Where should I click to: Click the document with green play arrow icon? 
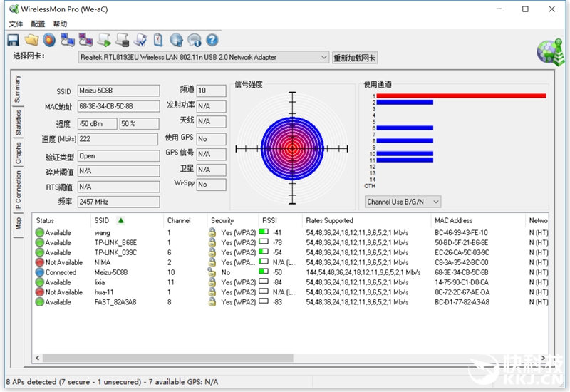(104, 40)
